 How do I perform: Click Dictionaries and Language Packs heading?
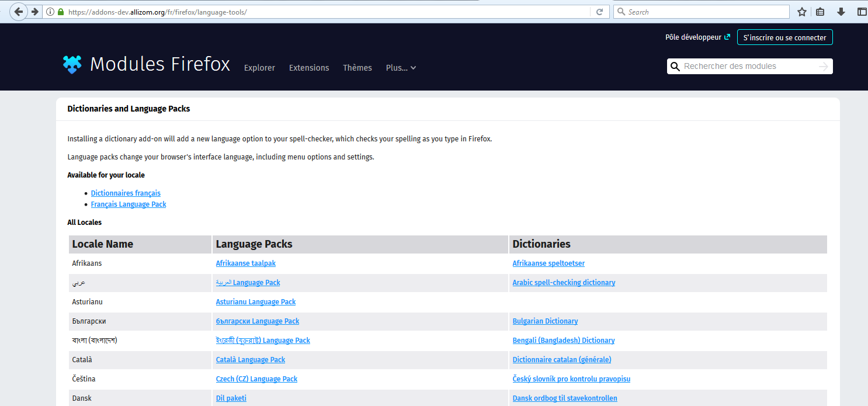(x=129, y=109)
